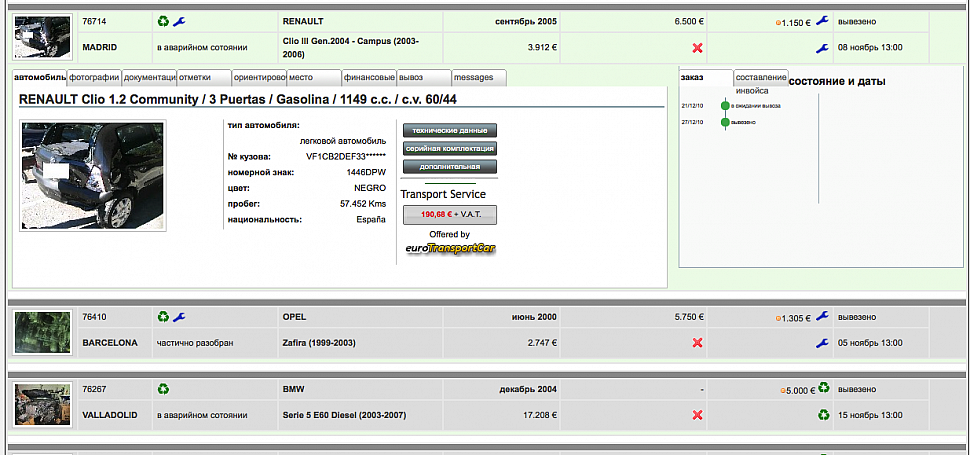This screenshot has height=455, width=970.
Task: Click the июнь 2000 date cell
Action: point(502,317)
